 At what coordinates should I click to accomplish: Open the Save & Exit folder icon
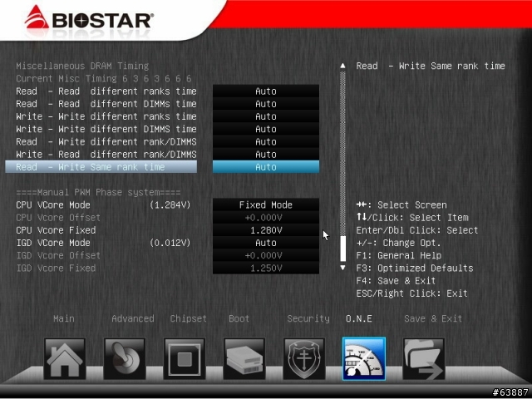(423, 358)
